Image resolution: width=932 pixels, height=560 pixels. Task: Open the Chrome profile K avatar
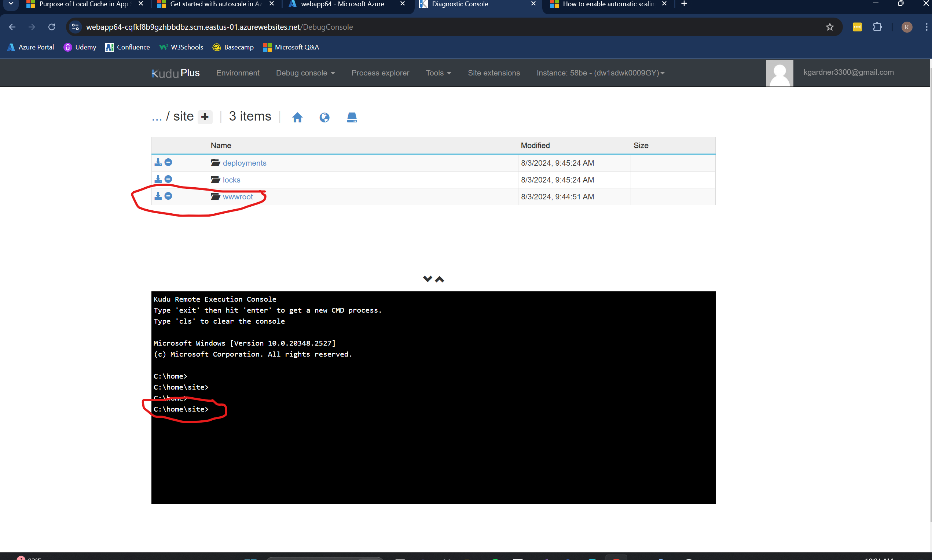coord(907,27)
